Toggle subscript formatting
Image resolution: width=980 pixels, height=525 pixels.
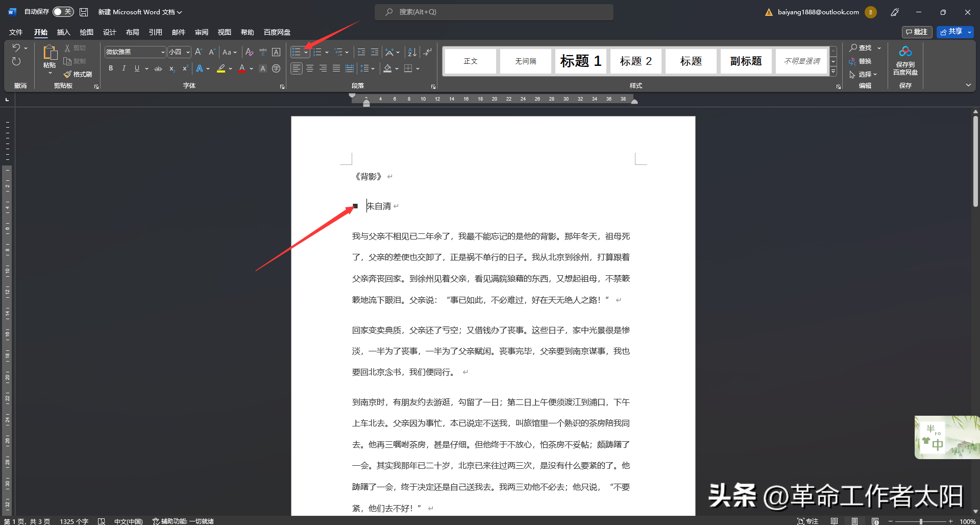[x=172, y=68]
